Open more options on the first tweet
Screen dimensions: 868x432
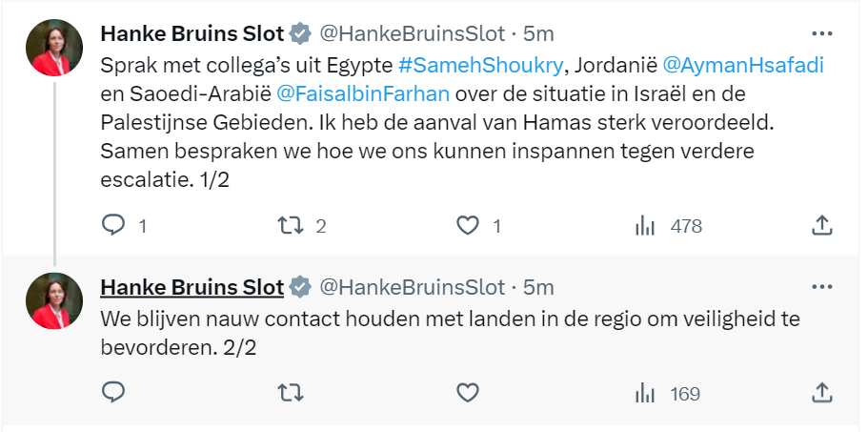(x=821, y=33)
